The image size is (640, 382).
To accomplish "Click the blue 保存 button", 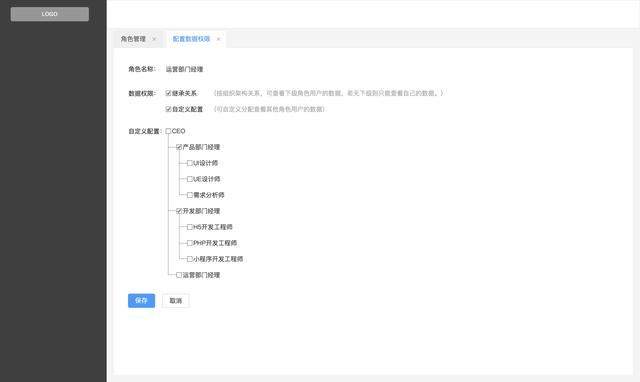I will pyautogui.click(x=141, y=300).
